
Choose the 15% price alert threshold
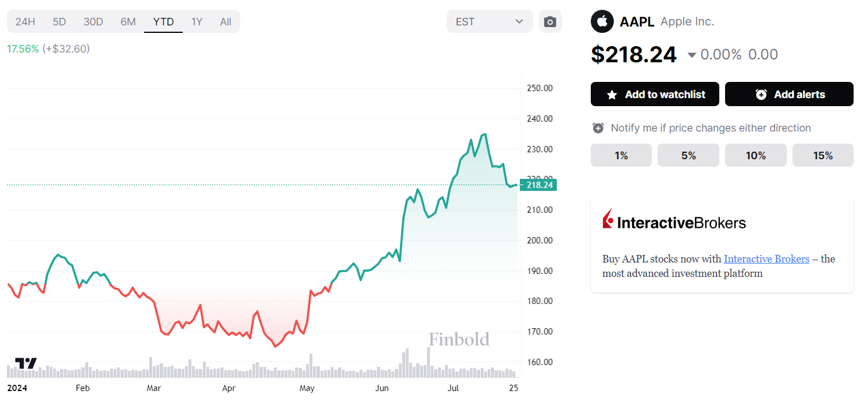[822, 155]
